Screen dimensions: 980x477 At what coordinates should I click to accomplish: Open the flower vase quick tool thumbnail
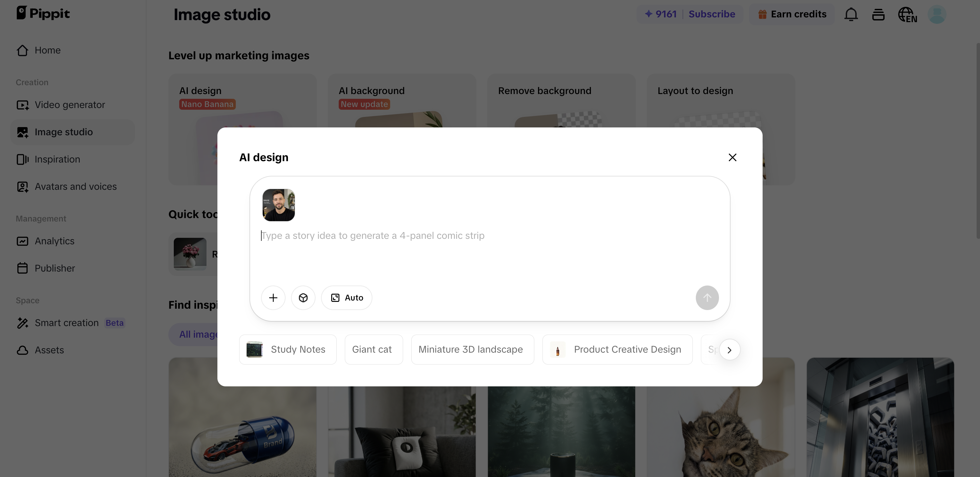coord(190,254)
